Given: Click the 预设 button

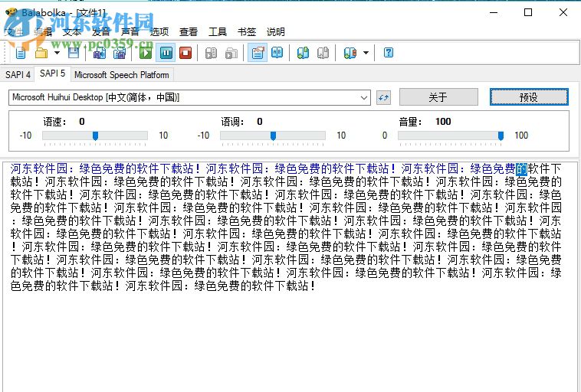Looking at the screenshot, I should 529,97.
